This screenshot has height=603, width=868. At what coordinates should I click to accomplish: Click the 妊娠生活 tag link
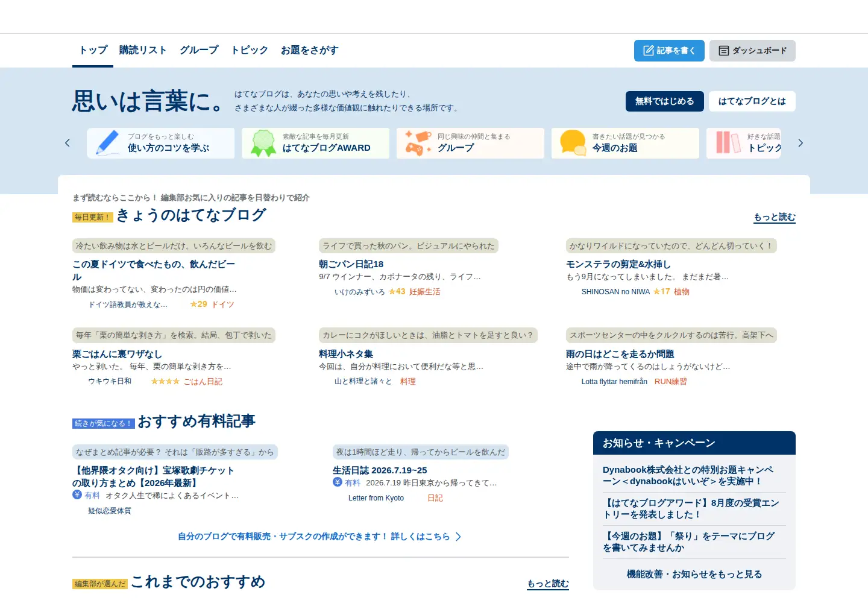click(x=425, y=291)
